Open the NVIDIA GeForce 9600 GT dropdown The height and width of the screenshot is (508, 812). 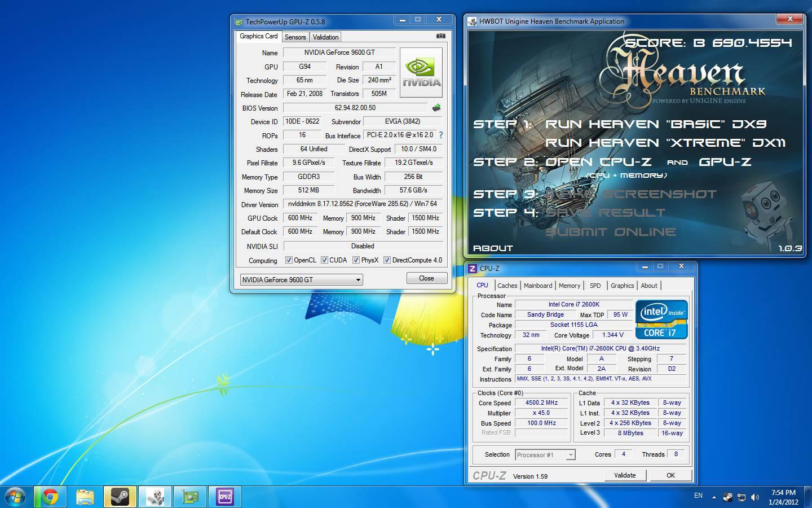pos(301,279)
